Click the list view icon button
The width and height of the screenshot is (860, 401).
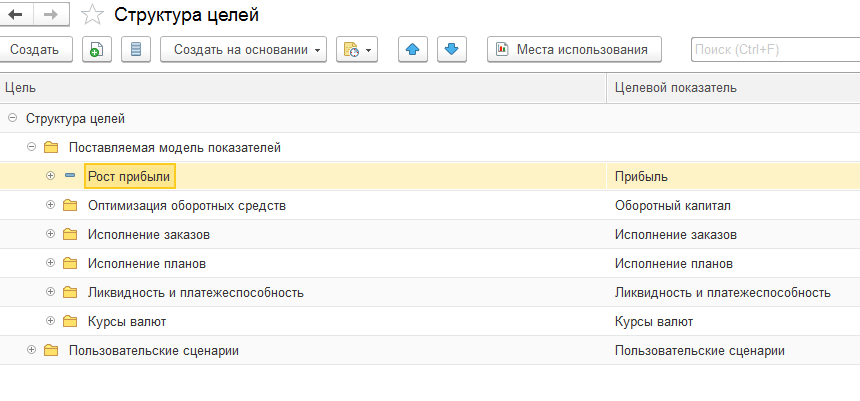click(x=136, y=49)
